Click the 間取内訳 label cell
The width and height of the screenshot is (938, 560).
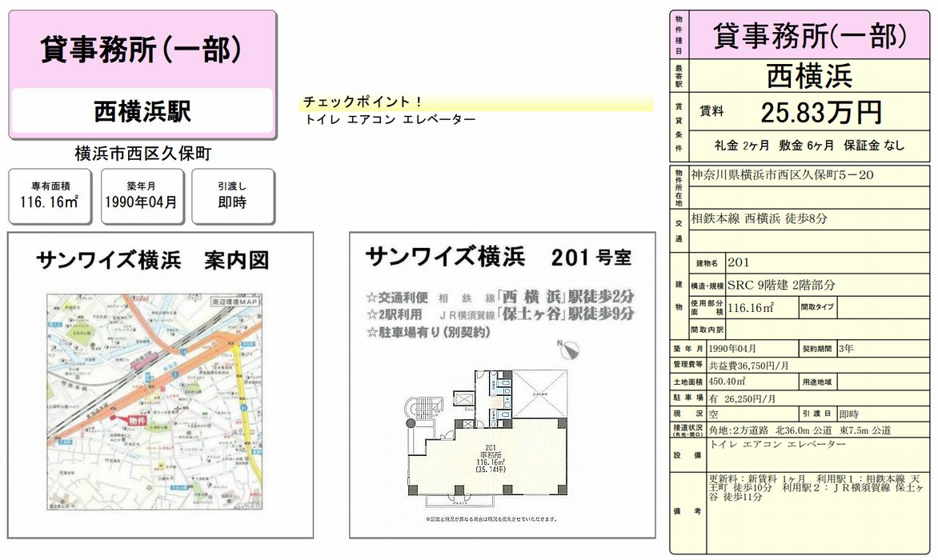click(x=707, y=330)
